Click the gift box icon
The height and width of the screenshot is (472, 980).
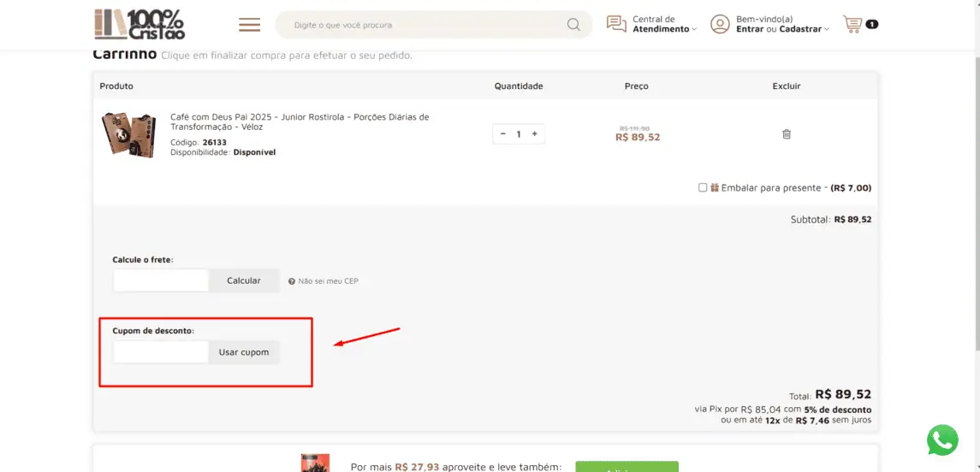pyautogui.click(x=715, y=187)
